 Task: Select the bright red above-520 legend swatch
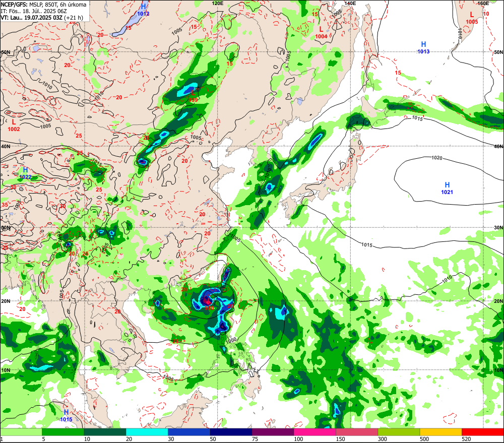pyautogui.click(x=483, y=432)
